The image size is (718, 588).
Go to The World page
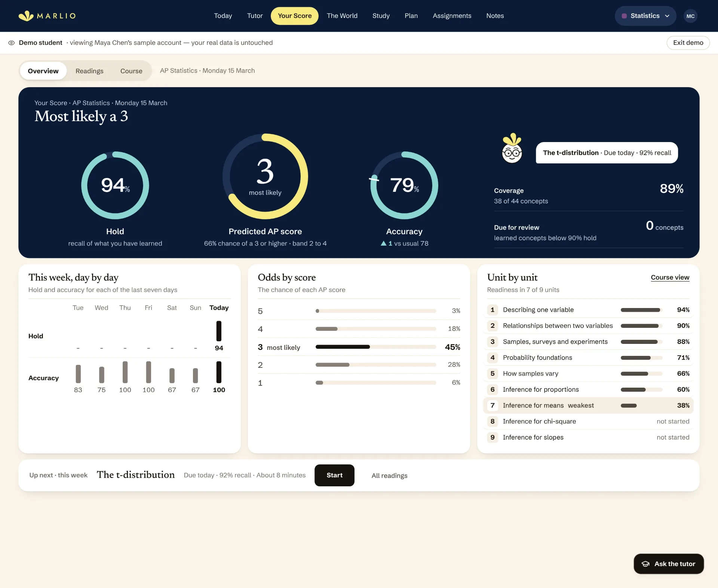(342, 16)
